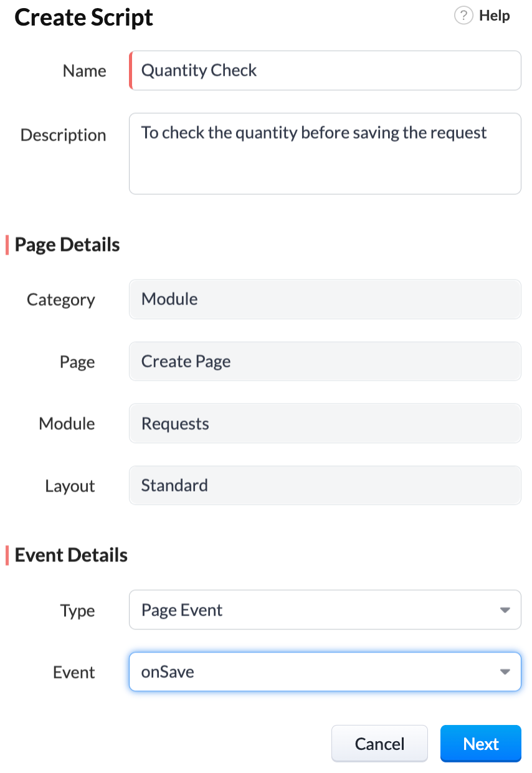Click the Category field showing Module
The image size is (532, 773).
click(x=324, y=299)
